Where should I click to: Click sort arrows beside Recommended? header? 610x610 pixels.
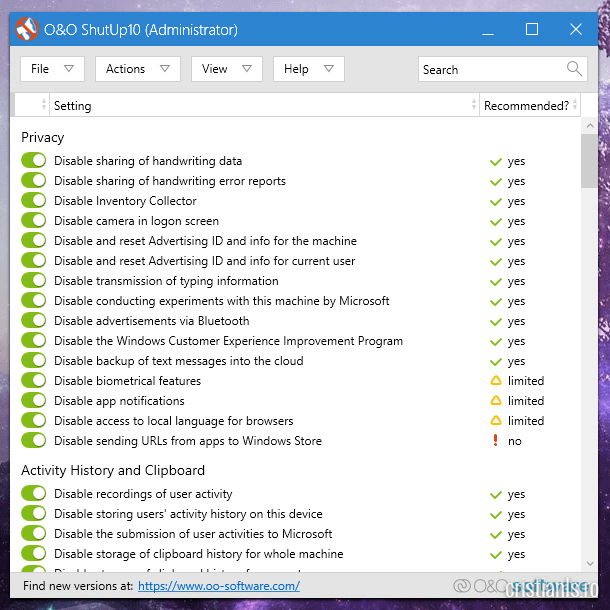[575, 104]
